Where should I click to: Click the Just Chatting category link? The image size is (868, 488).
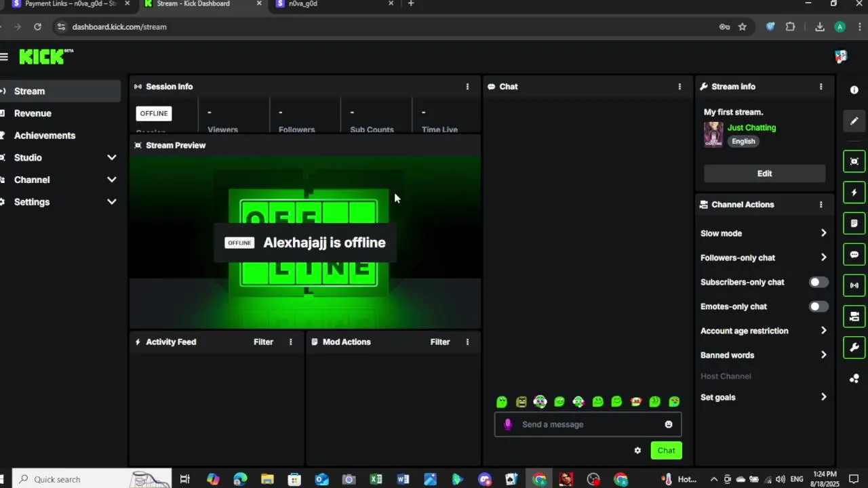tap(751, 127)
